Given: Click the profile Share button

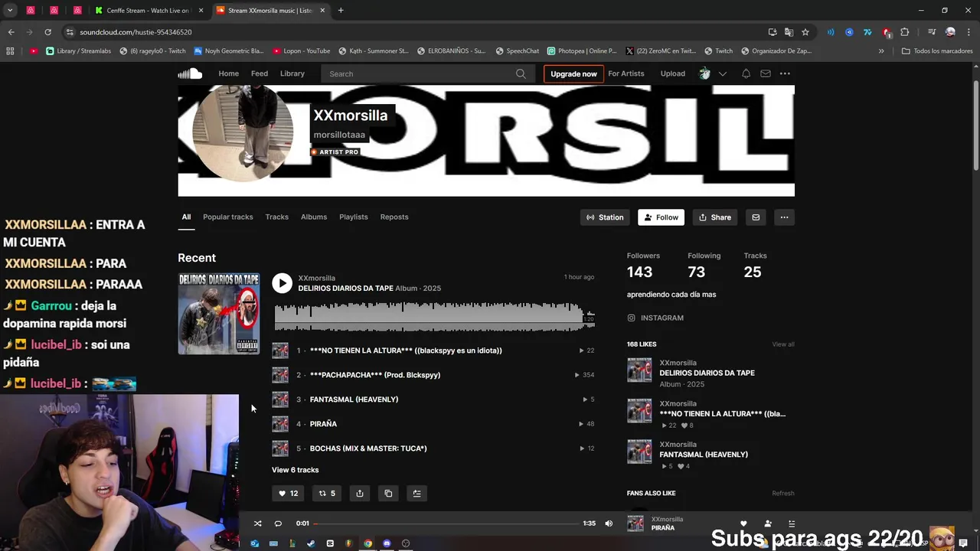Looking at the screenshot, I should tap(715, 217).
